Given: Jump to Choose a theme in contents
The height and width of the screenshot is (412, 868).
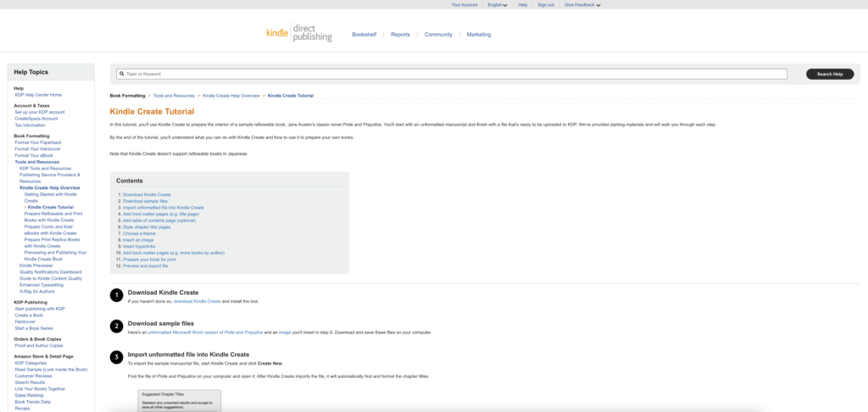Looking at the screenshot, I should pyautogui.click(x=139, y=234).
